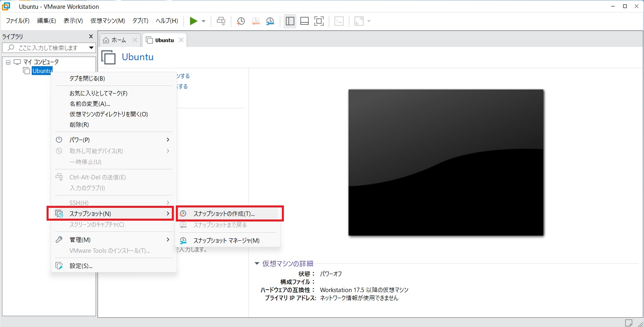Expand the スナップショット(N) submenu arrow
Viewport: 644px width, 327px height.
[168, 213]
